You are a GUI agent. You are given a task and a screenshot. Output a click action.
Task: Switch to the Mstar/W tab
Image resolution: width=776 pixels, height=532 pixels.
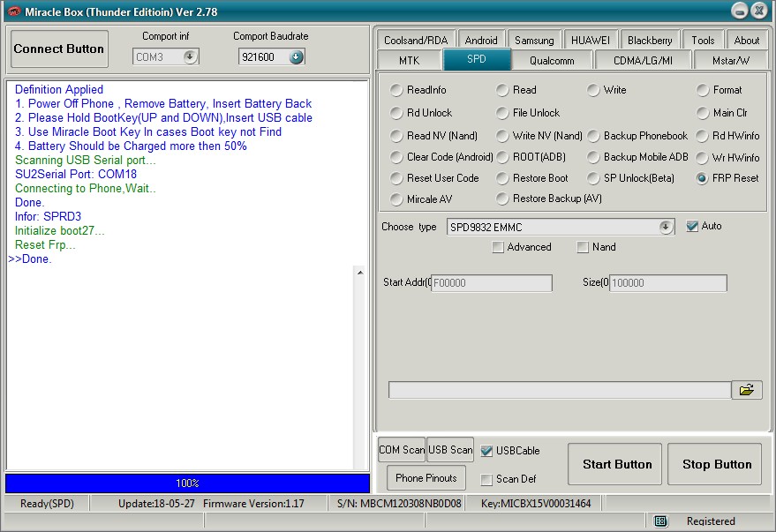[x=731, y=60]
